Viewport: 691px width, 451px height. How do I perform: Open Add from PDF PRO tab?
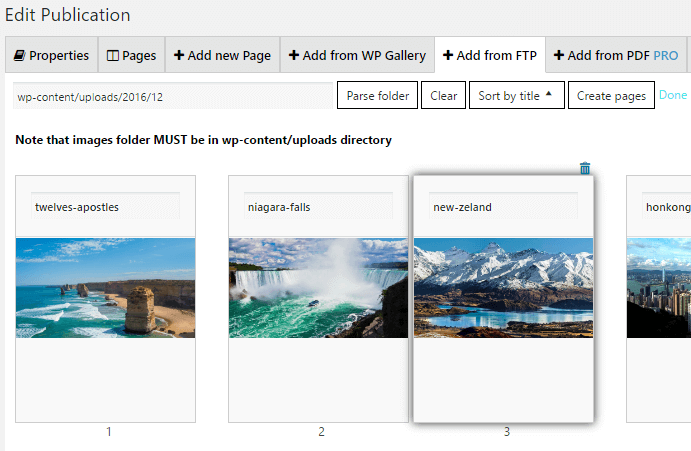click(x=616, y=55)
